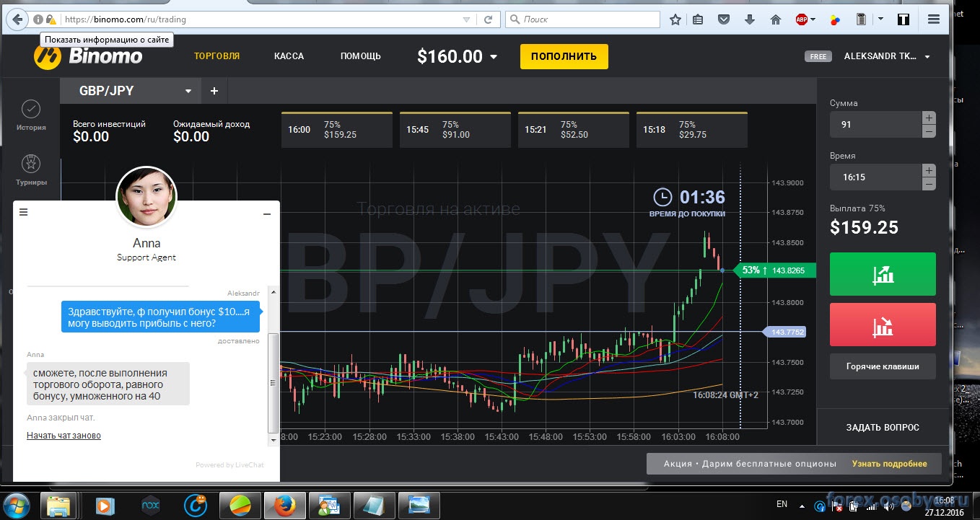980x520 pixels.
Task: Click the Сумма input field showing 91
Action: [x=876, y=124]
